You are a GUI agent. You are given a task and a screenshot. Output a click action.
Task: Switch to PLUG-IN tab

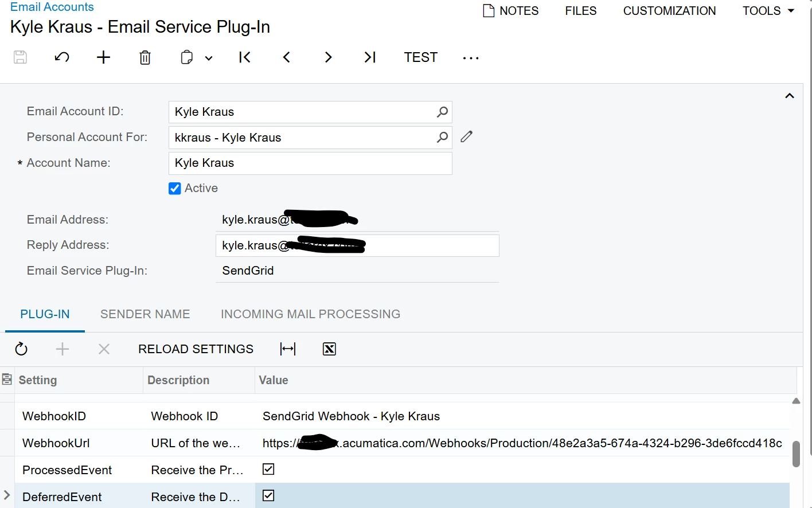click(45, 314)
